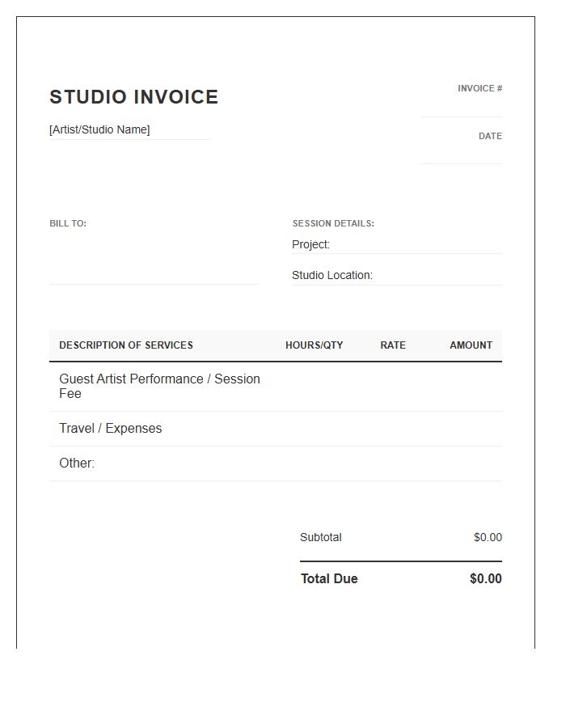Viewport: 566px width, 728px height.
Task: Select the Travel / Expenses row
Action: click(x=276, y=429)
